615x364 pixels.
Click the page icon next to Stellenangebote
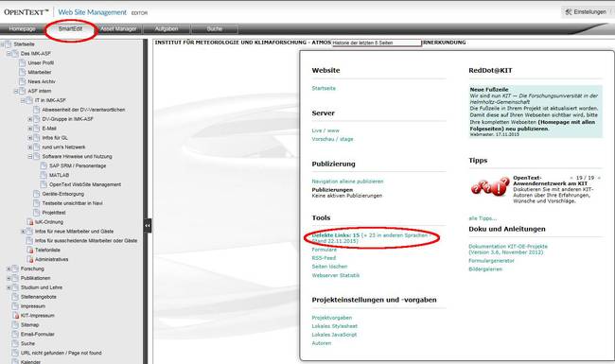[x=16, y=297]
